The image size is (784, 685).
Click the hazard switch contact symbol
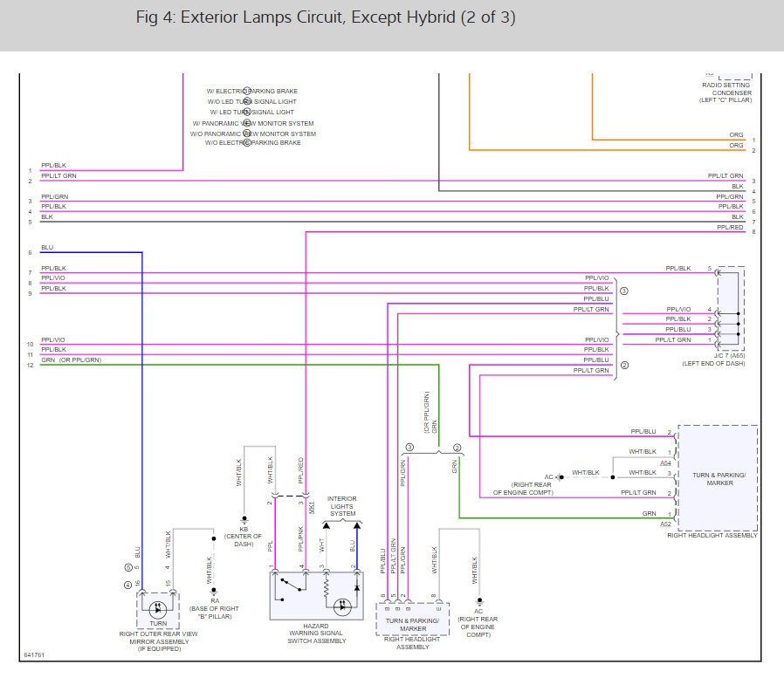(290, 590)
